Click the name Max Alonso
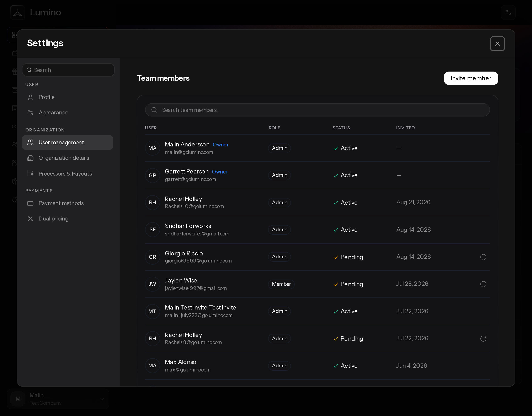This screenshot has width=532, height=416. [181, 362]
